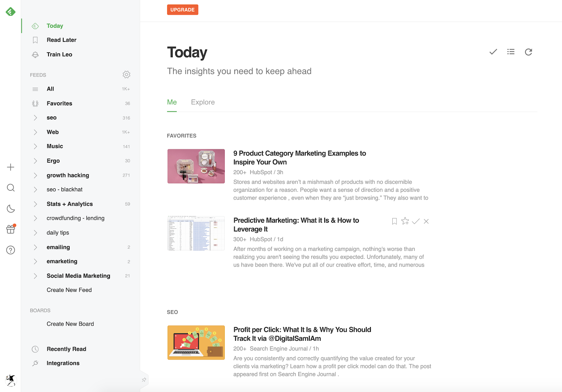Viewport: 562px width, 392px height.
Task: Click the Today sidebar icon
Action: tap(35, 26)
